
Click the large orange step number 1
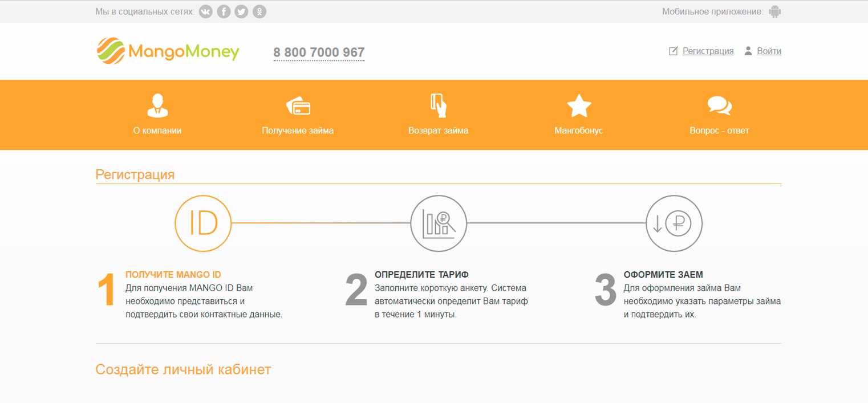[x=107, y=291]
